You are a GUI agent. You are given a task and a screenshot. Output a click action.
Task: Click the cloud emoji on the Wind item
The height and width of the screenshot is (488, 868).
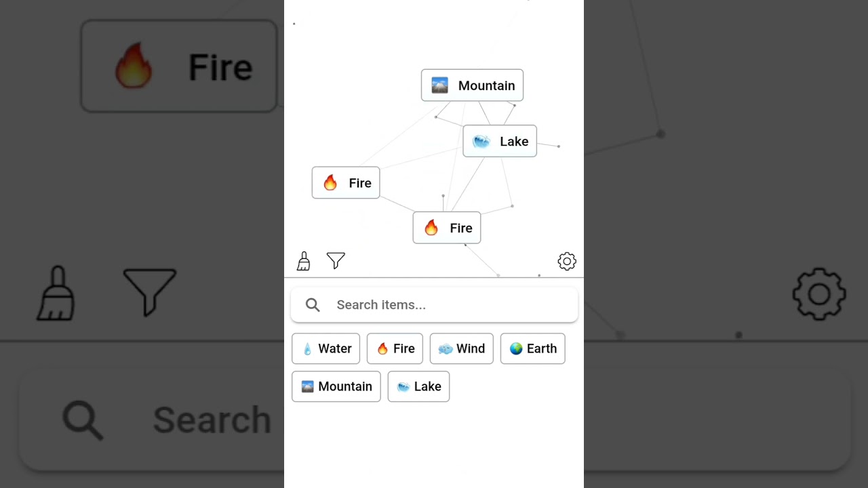[x=445, y=349]
